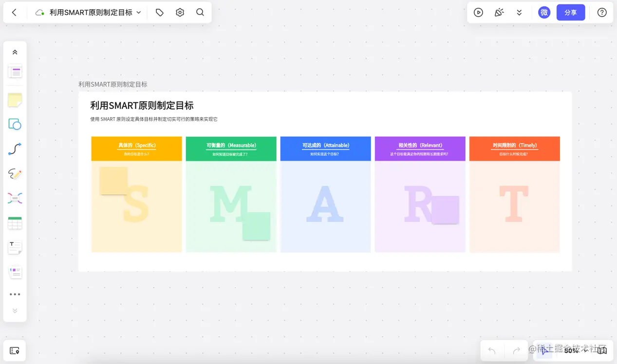This screenshot has height=364, width=617.
Task: Open board settings hexagon gear icon
Action: point(180,13)
